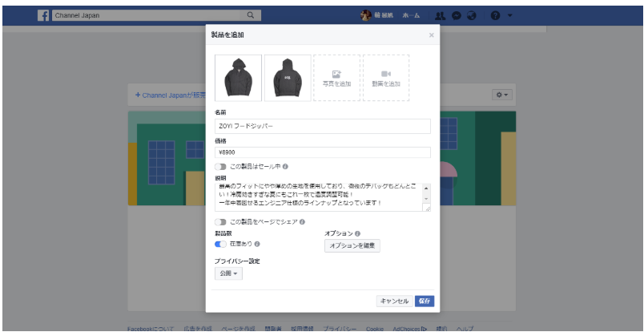The image size is (644, 332).
Task: Toggle この製品はセール中 switch
Action: (x=220, y=167)
